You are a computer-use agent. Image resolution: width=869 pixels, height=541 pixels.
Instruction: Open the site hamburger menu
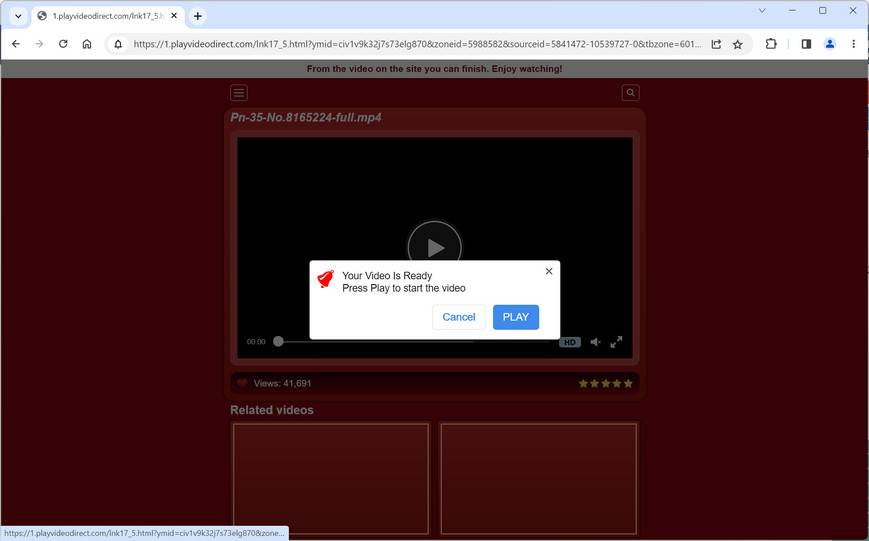(239, 93)
